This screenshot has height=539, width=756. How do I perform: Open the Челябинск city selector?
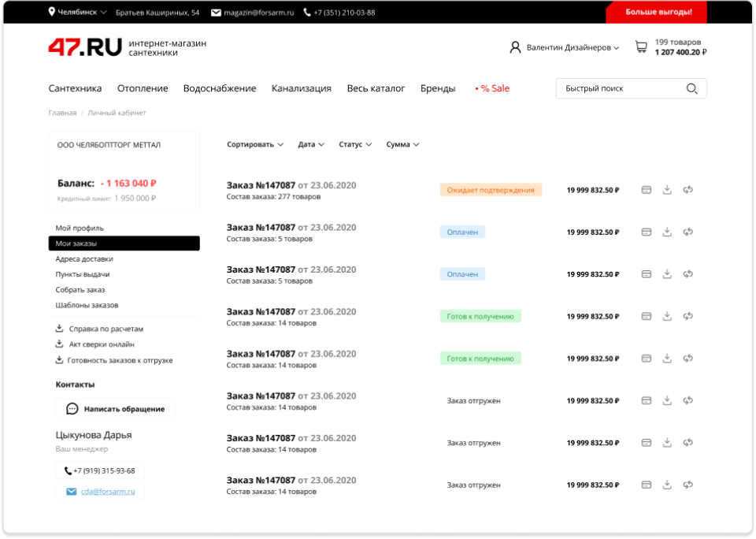coord(78,13)
